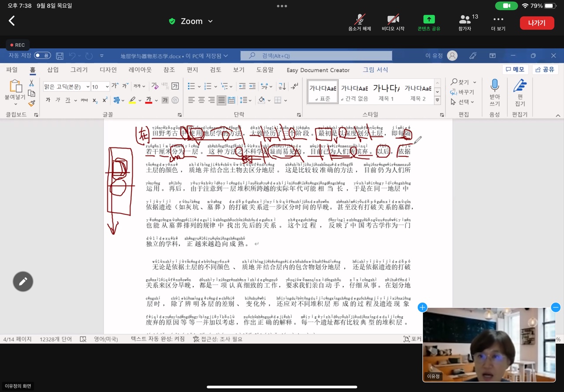564x392 pixels.
Task: Switch to the Insert (삽입) tab
Action: click(53, 70)
